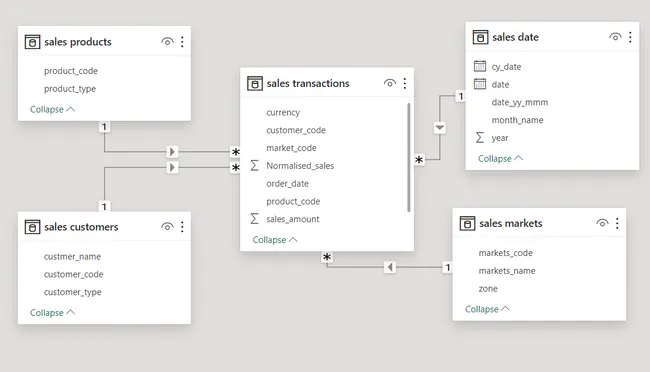Collapse the sales markets table
The height and width of the screenshot is (372, 650).
[487, 309]
